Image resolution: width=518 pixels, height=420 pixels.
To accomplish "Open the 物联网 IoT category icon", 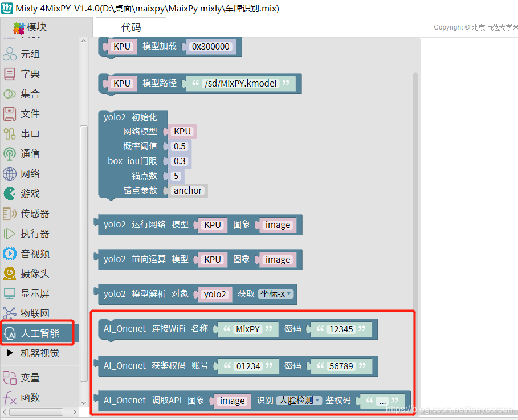I will (10, 313).
